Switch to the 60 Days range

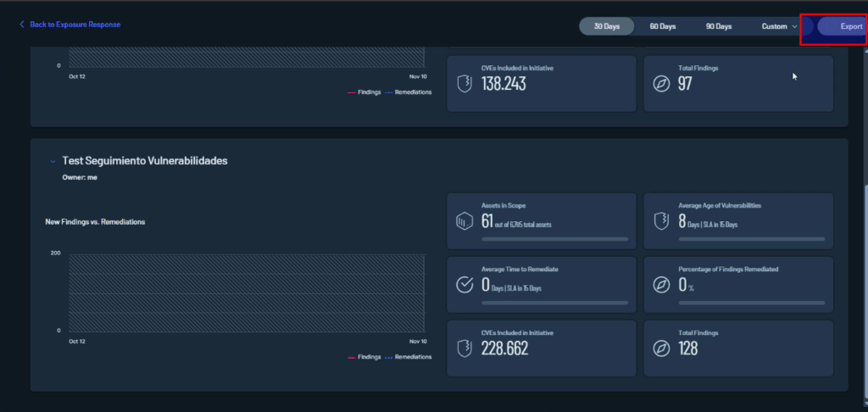662,26
